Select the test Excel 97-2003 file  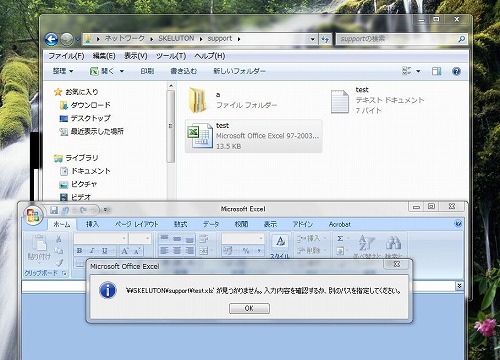click(x=254, y=136)
